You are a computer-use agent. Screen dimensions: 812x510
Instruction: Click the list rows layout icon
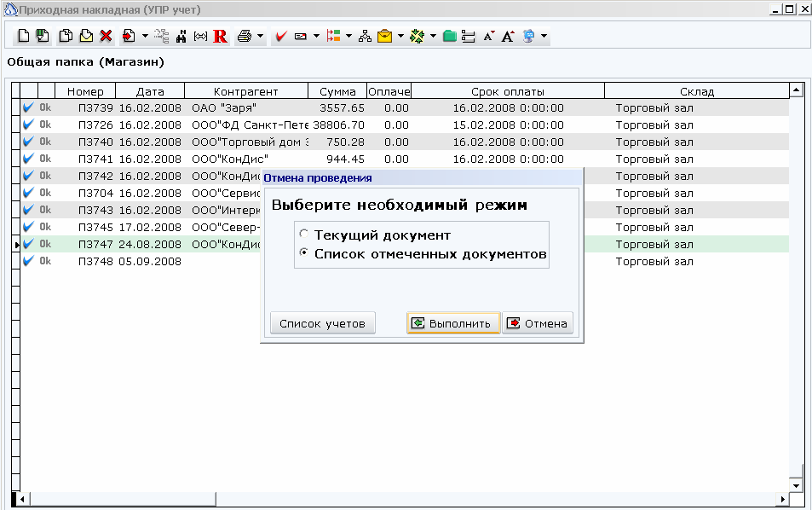point(468,36)
